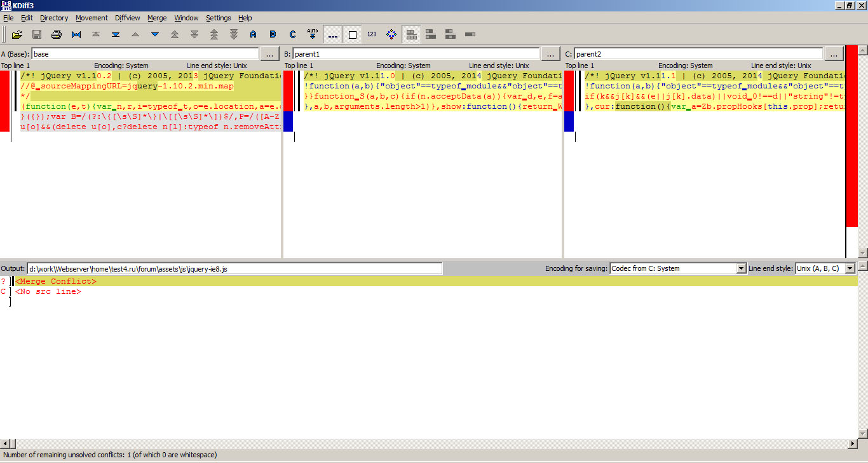
Task: Click the Save disk icon
Action: coord(37,34)
